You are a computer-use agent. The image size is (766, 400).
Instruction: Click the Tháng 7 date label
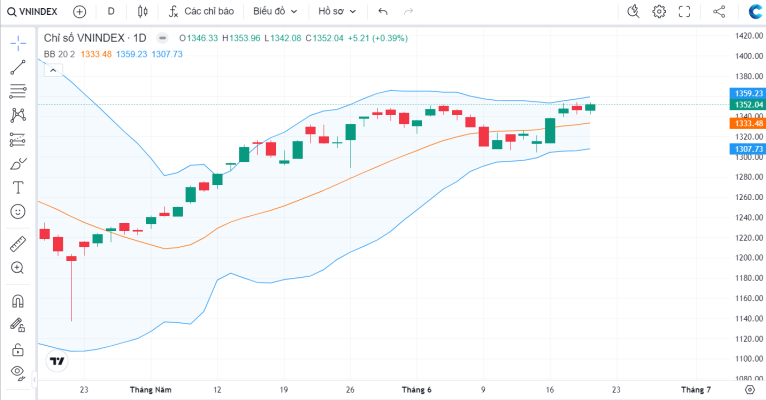[x=696, y=390]
